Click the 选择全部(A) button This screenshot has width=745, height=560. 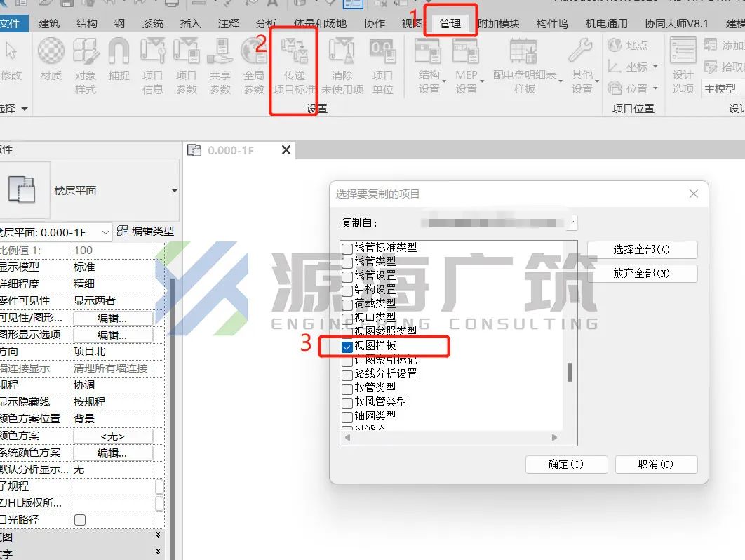(642, 250)
